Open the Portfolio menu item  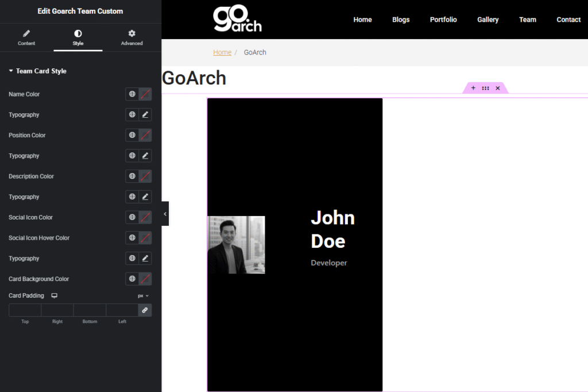tap(443, 20)
